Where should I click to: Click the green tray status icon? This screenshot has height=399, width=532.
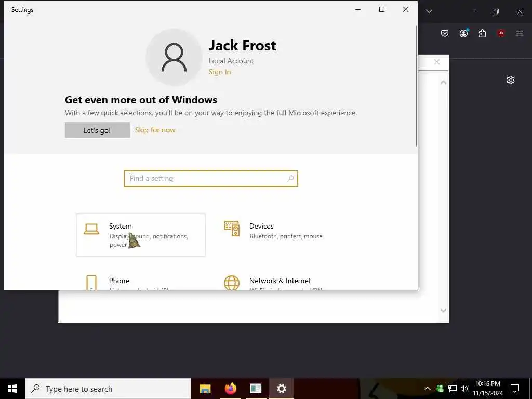pos(440,389)
